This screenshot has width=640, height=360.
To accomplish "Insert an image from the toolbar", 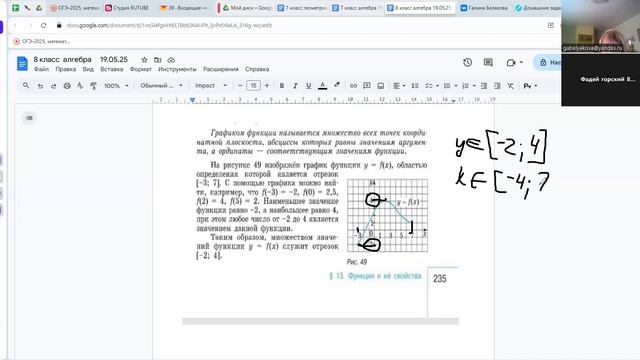I will [x=380, y=86].
